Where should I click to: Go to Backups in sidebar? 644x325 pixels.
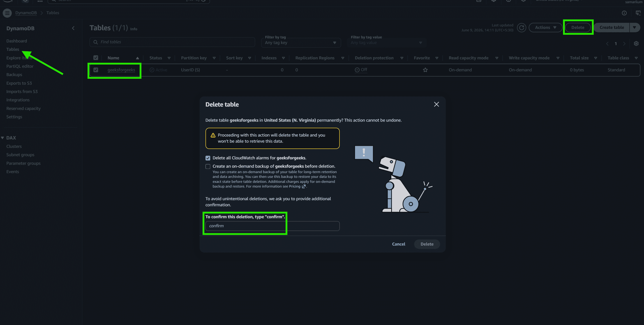pos(14,74)
